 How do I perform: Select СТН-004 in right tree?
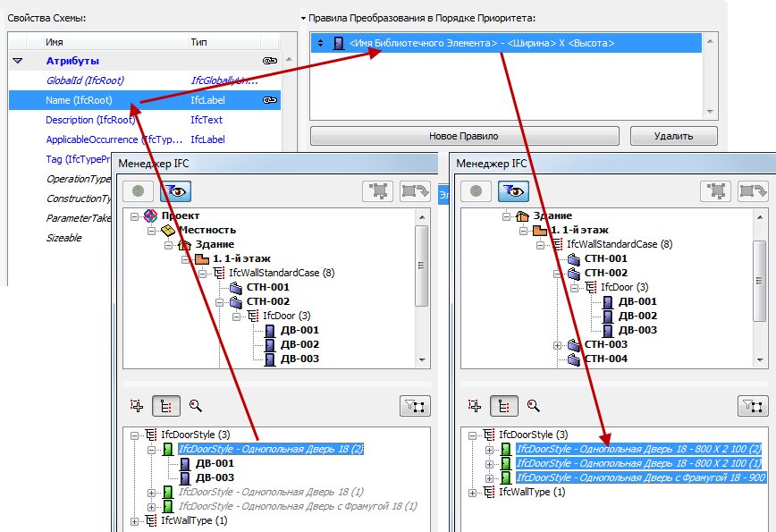tap(606, 359)
